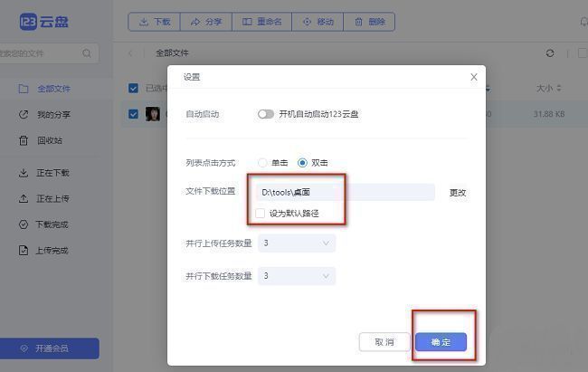Toggle 开机自动启动123云盘 switch

tap(265, 114)
